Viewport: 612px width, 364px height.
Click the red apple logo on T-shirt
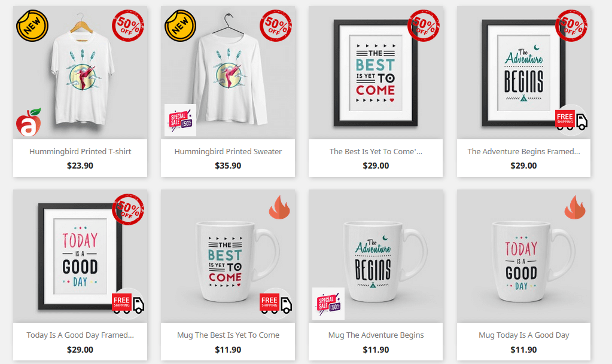29,122
